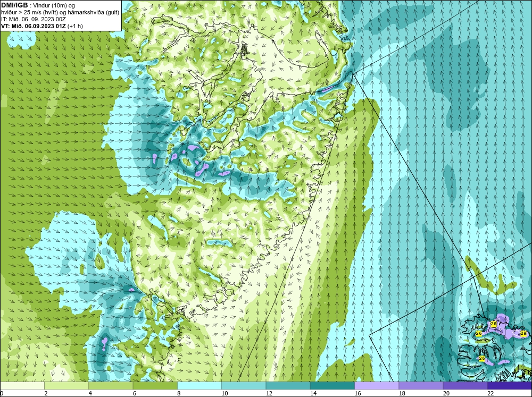Select the 6–8 m/s dark green legend swatch
Screen dimensions: 532x397
click(155, 385)
